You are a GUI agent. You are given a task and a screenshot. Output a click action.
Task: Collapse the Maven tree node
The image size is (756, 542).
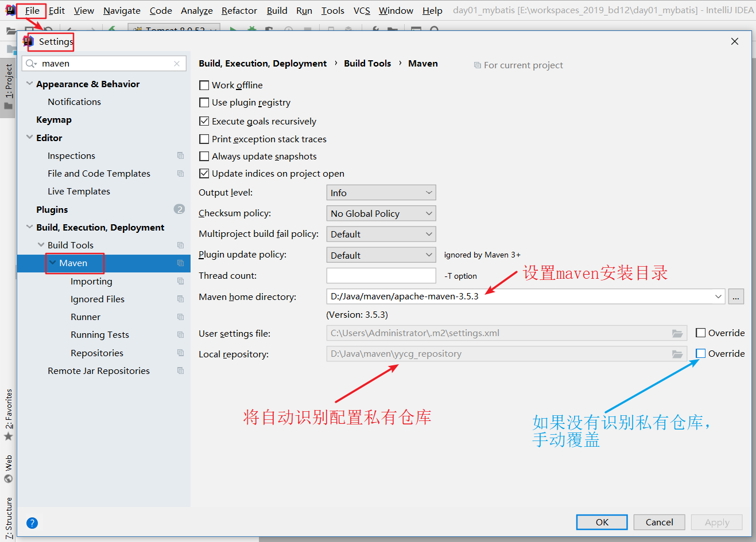coord(52,263)
